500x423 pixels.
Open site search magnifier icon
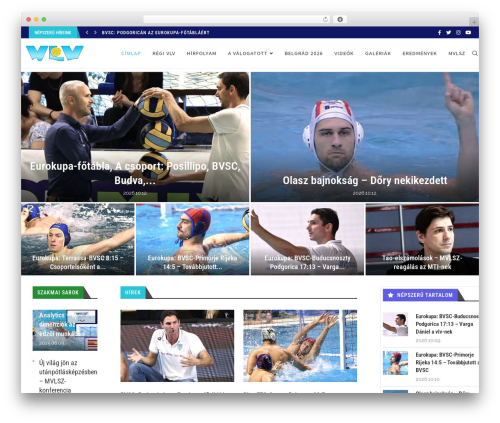(x=475, y=53)
